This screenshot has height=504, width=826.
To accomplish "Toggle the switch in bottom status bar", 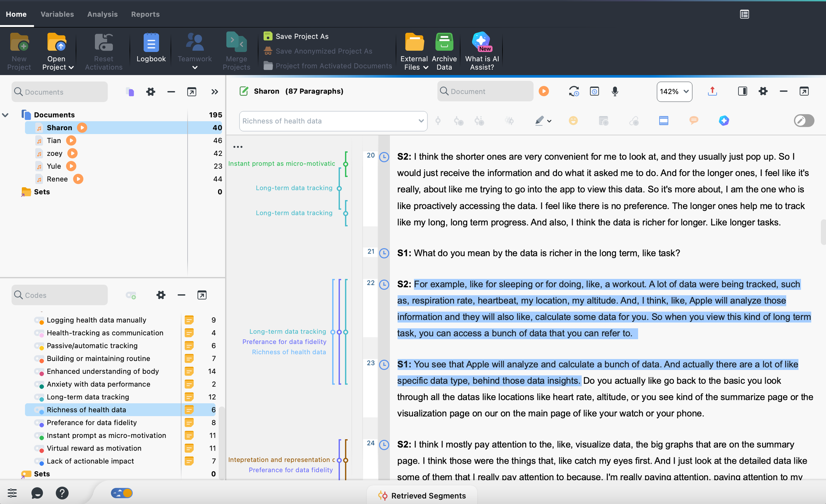I will pyautogui.click(x=122, y=493).
